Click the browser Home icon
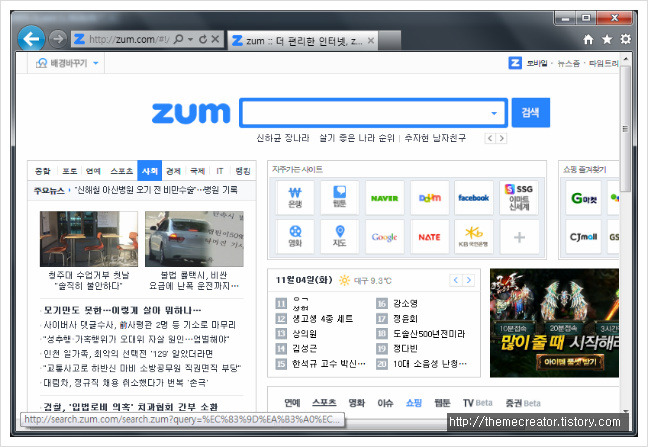This screenshot has width=648, height=447. tap(588, 39)
